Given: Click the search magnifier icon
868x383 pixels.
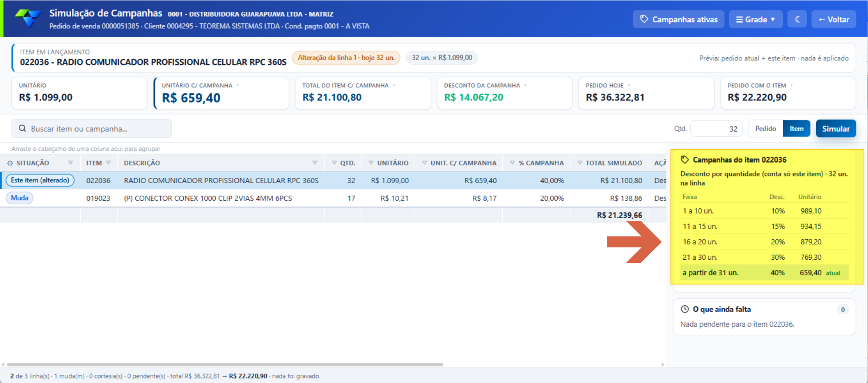Looking at the screenshot, I should [22, 129].
